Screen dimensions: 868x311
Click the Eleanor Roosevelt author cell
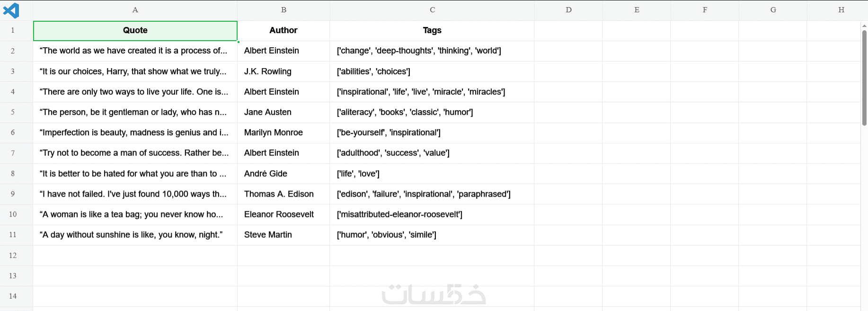283,215
